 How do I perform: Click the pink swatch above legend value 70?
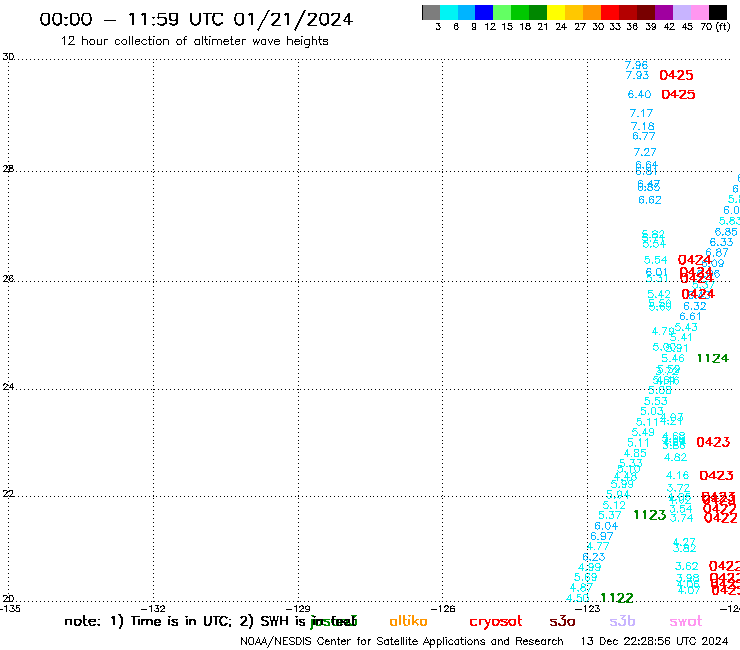pos(699,12)
